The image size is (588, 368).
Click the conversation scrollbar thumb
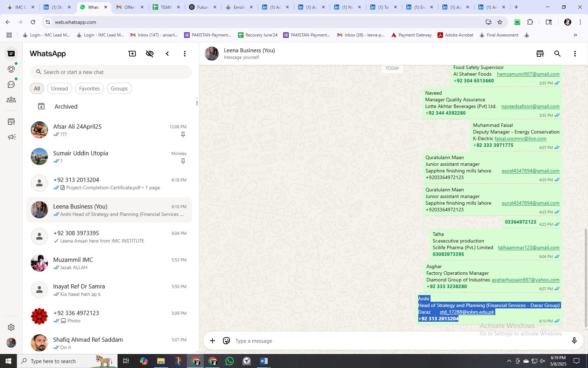click(x=586, y=278)
